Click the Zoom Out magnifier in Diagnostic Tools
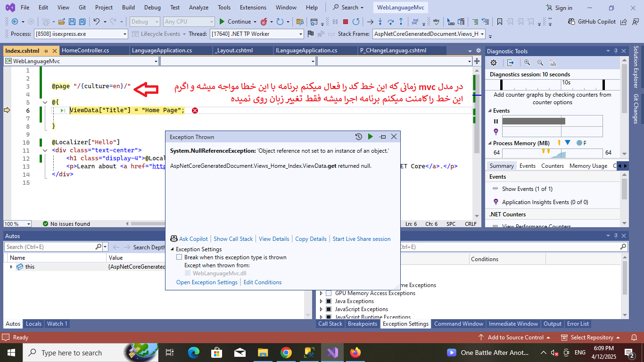This screenshot has height=362, width=644. [x=540, y=63]
